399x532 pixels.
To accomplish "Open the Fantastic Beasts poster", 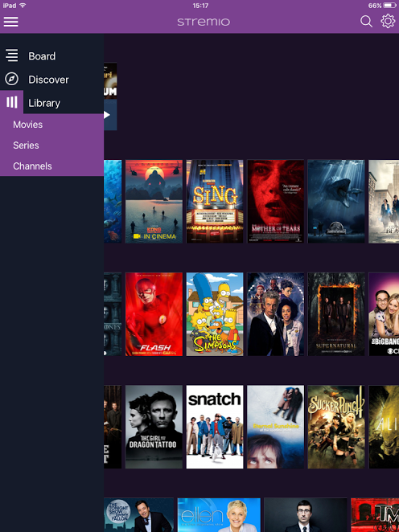I will (384, 201).
